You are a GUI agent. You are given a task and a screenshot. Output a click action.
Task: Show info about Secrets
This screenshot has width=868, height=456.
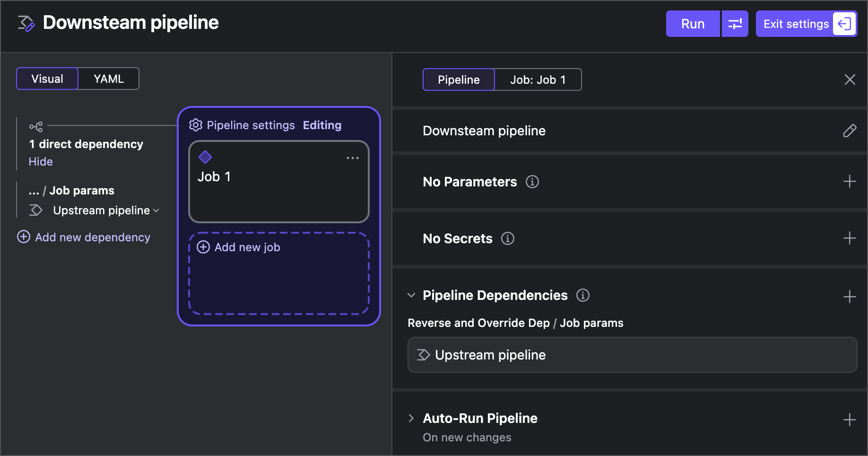[508, 238]
